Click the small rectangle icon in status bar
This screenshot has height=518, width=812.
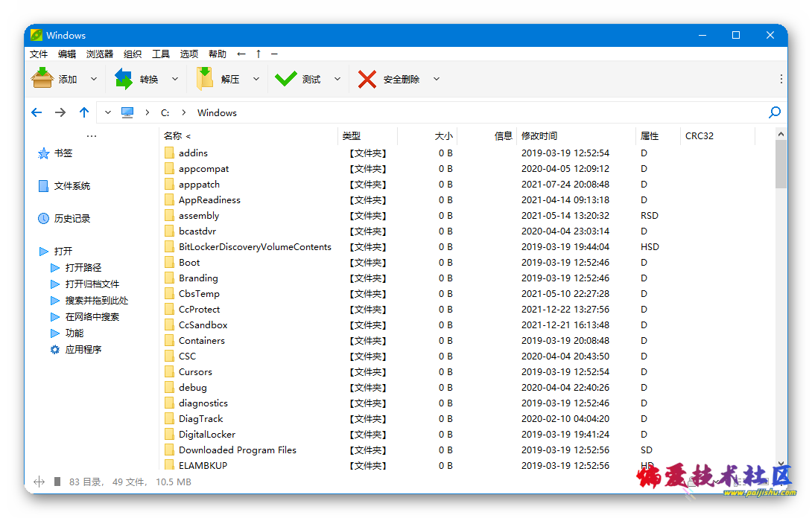click(57, 482)
